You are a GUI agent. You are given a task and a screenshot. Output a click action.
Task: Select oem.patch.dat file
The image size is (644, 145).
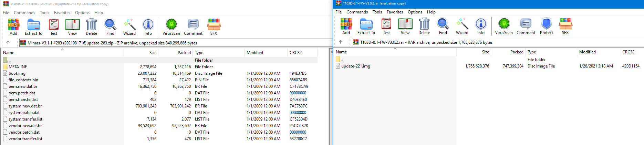[22, 93]
